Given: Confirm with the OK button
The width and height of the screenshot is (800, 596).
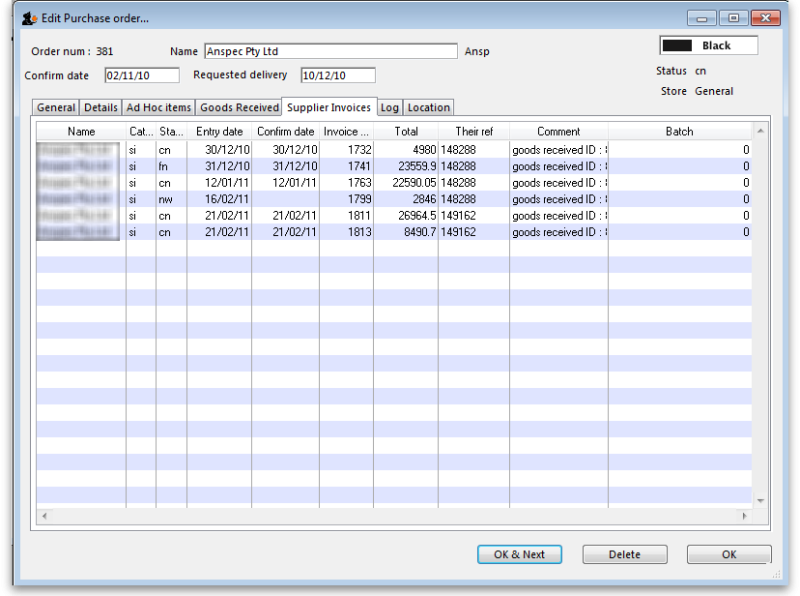Looking at the screenshot, I should pos(728,554).
